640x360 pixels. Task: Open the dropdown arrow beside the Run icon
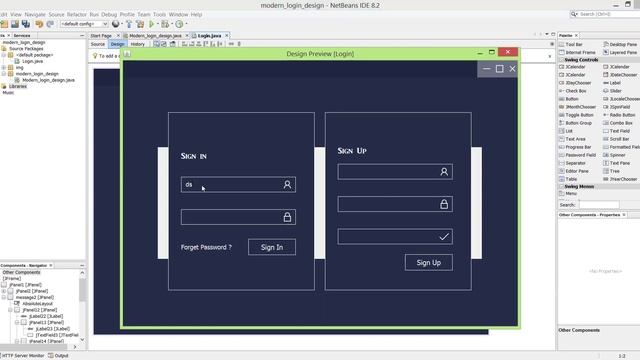158,24
